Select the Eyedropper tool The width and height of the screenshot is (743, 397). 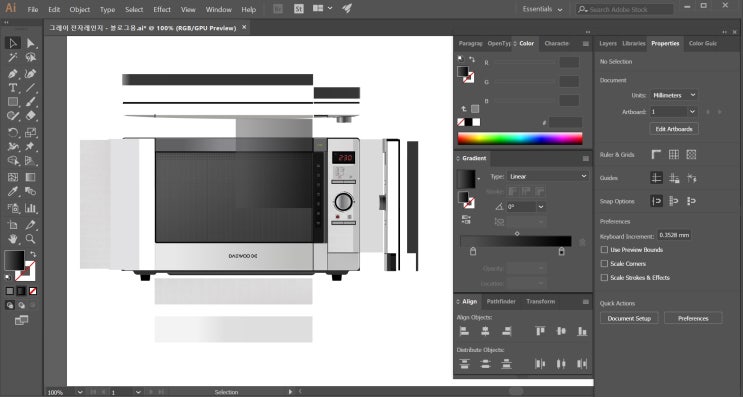click(x=13, y=191)
